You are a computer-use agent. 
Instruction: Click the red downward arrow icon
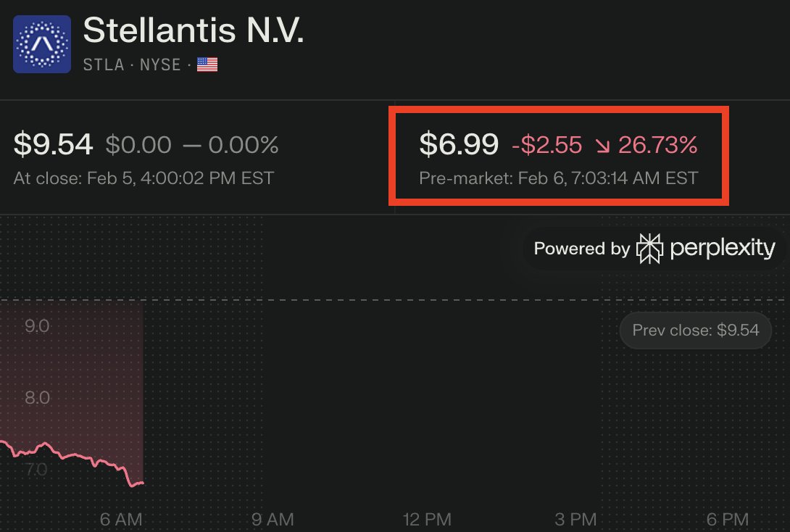click(x=602, y=146)
